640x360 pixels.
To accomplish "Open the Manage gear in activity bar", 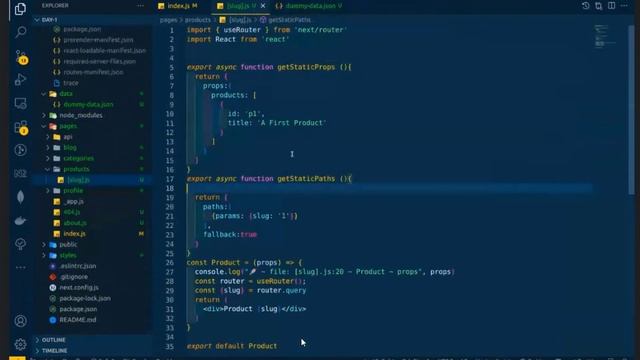I will coord(20,344).
